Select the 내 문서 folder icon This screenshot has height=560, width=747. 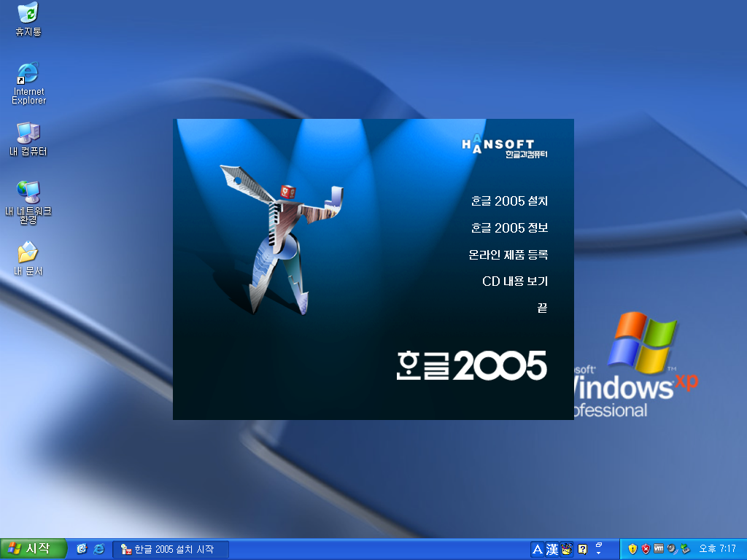[28, 259]
